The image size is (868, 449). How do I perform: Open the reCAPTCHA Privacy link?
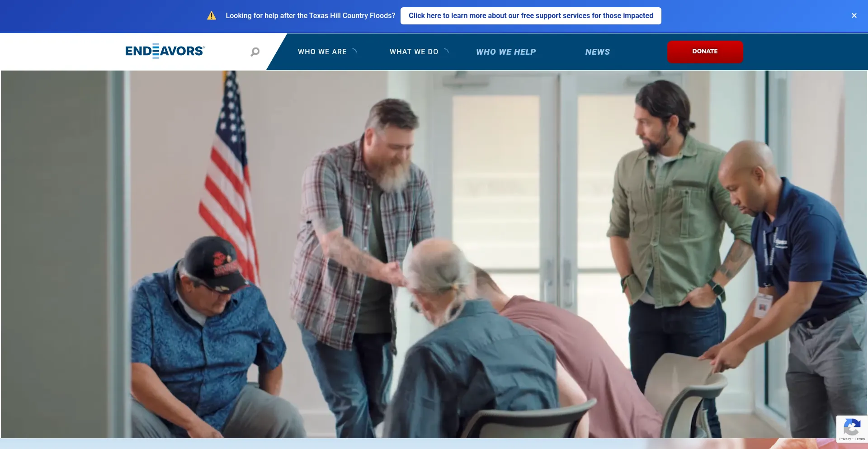[844, 439]
